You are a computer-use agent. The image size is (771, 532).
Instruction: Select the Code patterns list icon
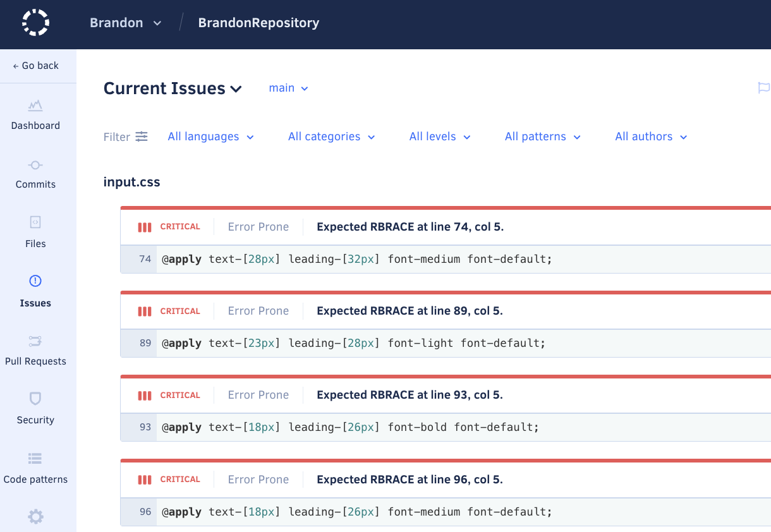pos(35,457)
